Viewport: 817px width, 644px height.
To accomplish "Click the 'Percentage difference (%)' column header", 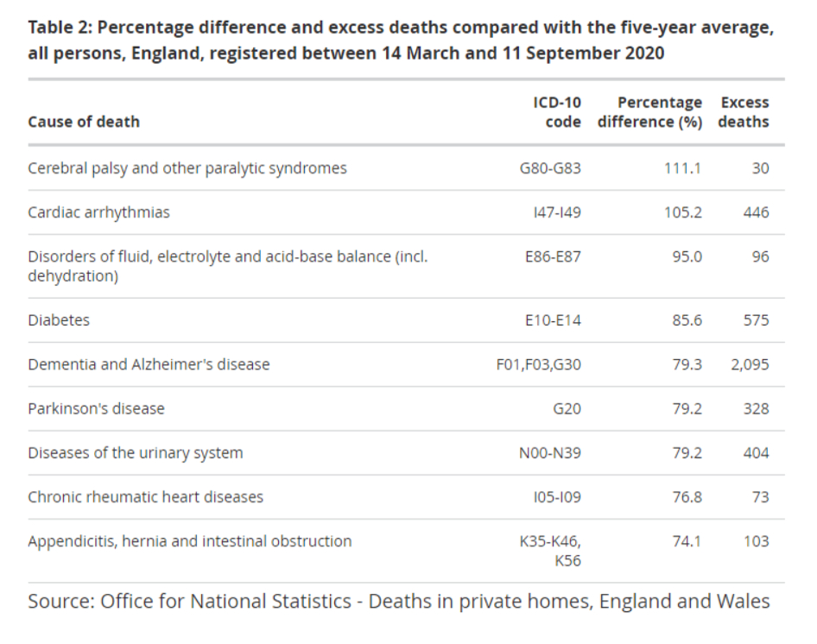I will pos(649,112).
